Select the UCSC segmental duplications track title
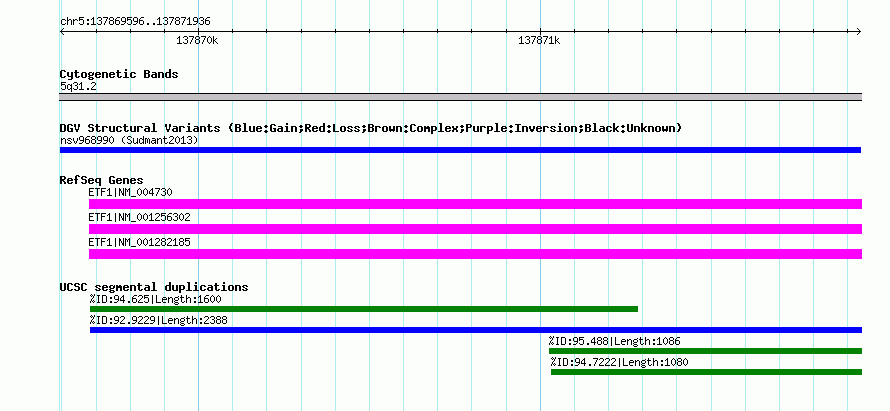 (154, 287)
